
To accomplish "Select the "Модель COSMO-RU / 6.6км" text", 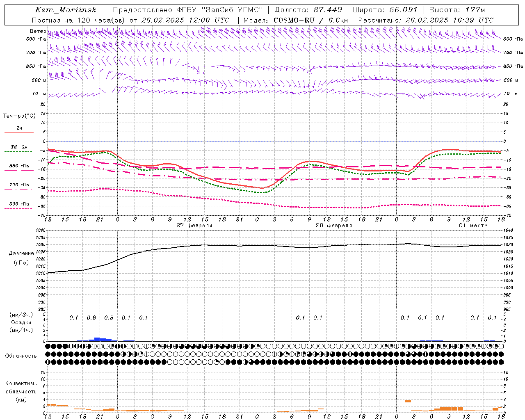I will pyautogui.click(x=296, y=20).
